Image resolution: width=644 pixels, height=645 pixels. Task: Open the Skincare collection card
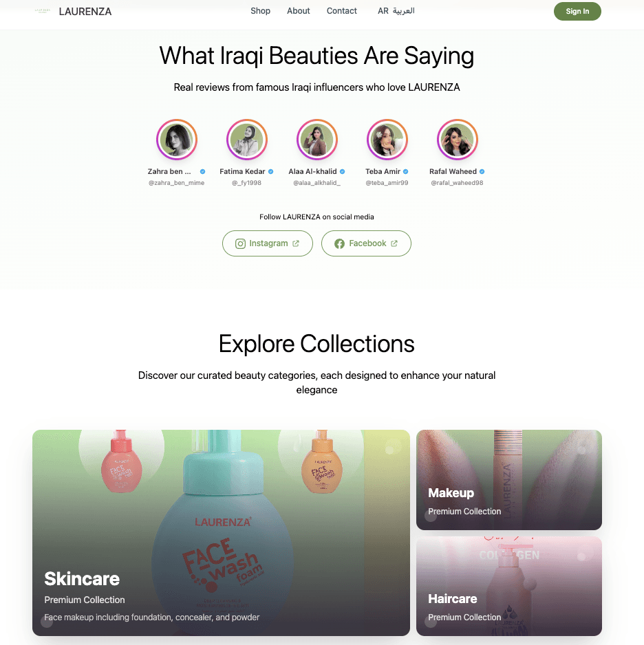221,533
